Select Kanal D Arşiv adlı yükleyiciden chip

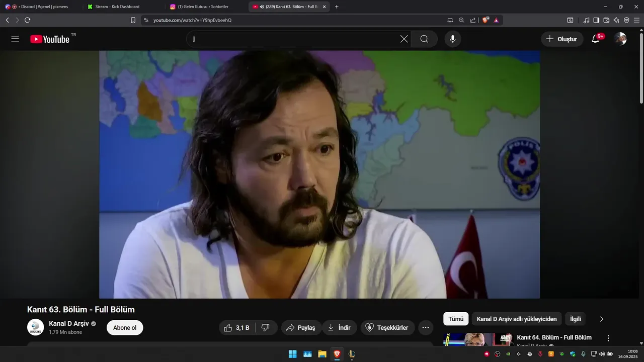tap(517, 319)
